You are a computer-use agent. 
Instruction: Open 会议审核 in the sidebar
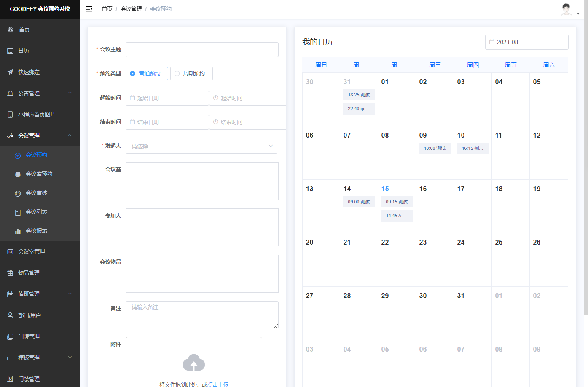37,193
